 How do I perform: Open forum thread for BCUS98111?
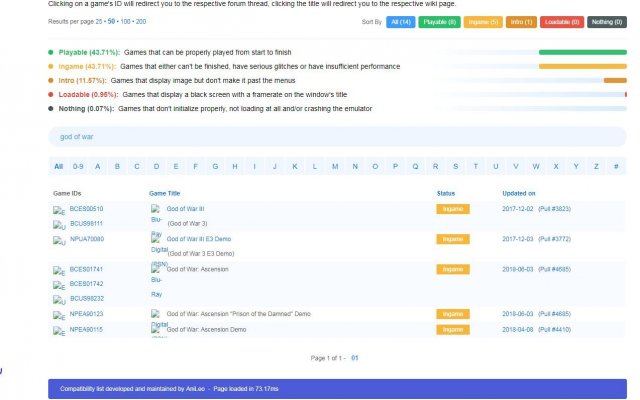click(86, 224)
